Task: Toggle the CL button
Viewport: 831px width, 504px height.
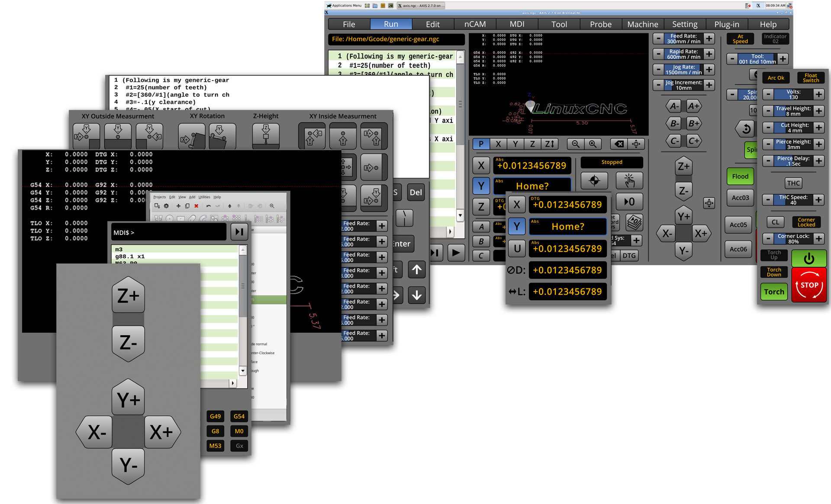Action: (775, 222)
